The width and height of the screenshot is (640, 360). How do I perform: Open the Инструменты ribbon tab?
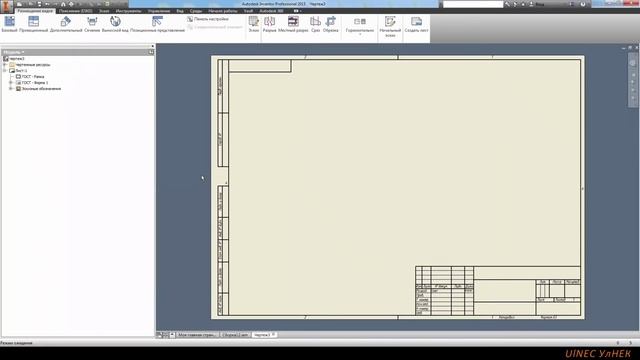129,11
